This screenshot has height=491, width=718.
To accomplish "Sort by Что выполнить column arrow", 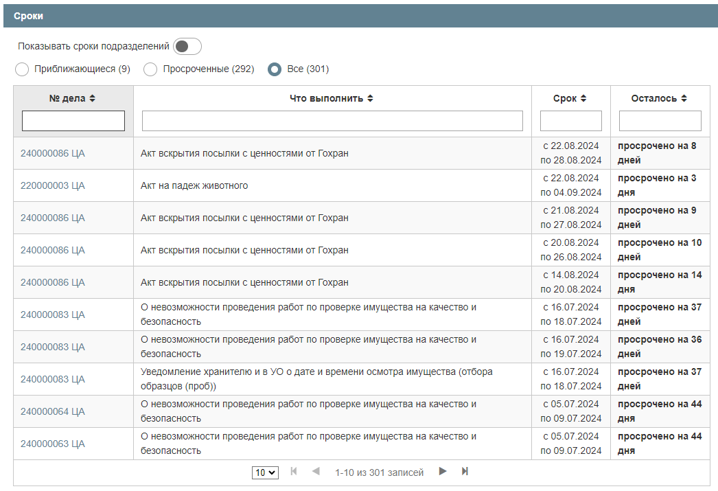I will click(x=370, y=98).
